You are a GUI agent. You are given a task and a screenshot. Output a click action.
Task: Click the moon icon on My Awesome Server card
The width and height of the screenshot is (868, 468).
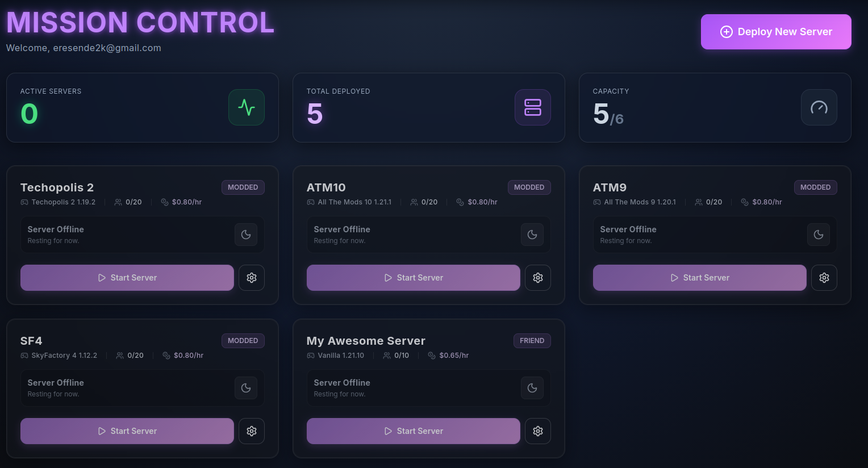tap(532, 388)
